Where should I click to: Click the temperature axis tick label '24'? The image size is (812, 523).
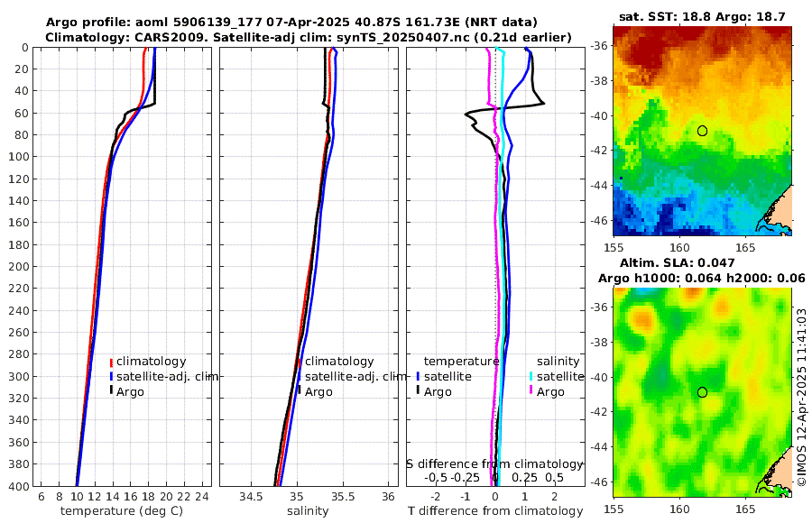pos(202,497)
